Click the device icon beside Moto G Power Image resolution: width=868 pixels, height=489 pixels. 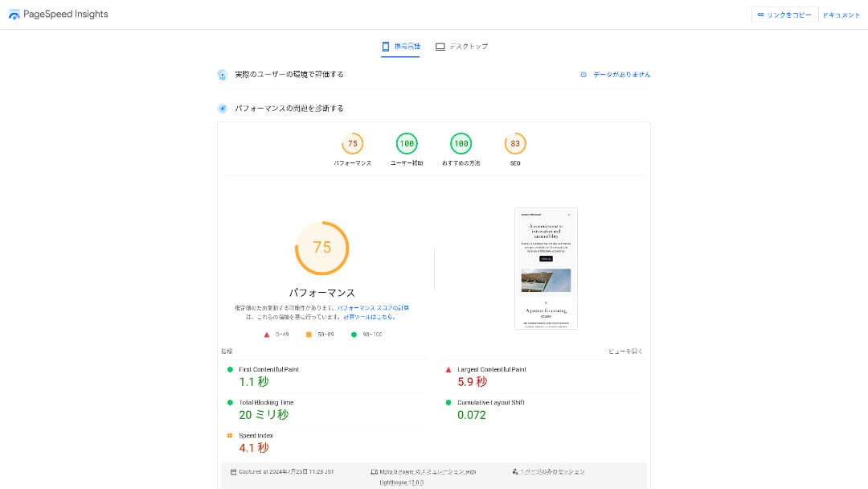tap(374, 472)
